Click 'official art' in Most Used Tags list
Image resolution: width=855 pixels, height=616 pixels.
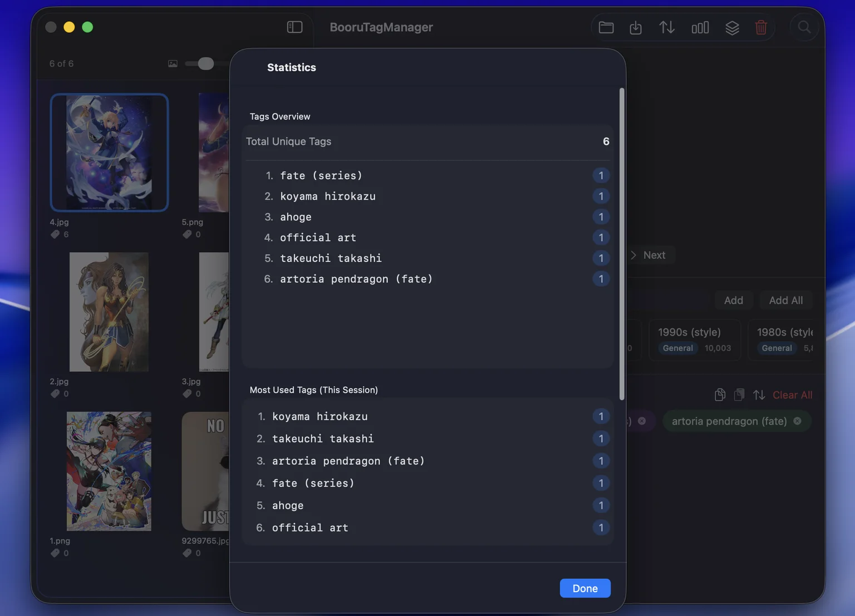point(310,528)
